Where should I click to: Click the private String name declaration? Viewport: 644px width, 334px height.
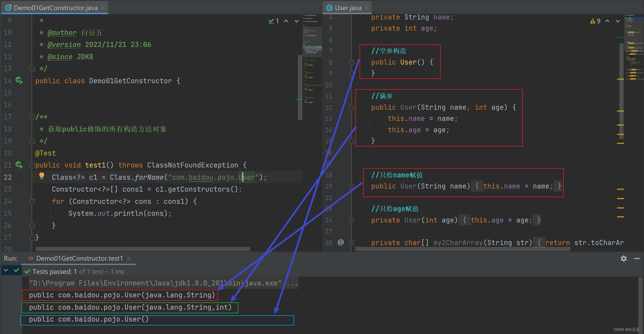point(412,17)
